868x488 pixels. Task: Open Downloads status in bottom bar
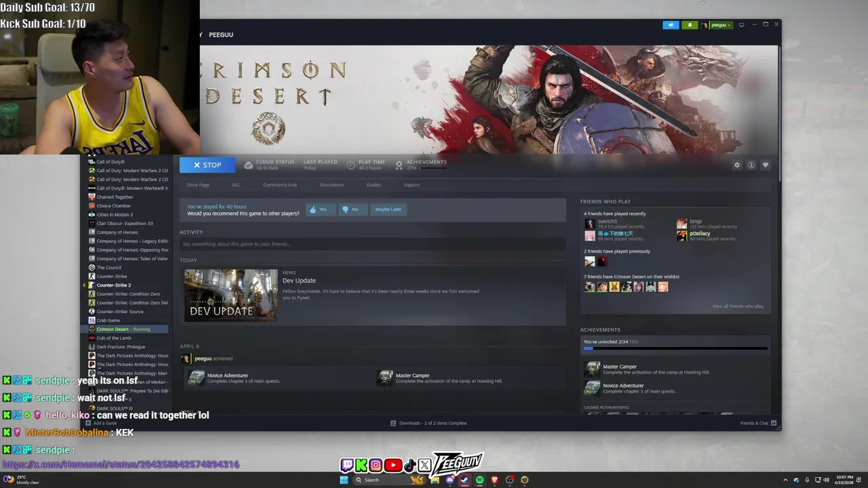428,423
